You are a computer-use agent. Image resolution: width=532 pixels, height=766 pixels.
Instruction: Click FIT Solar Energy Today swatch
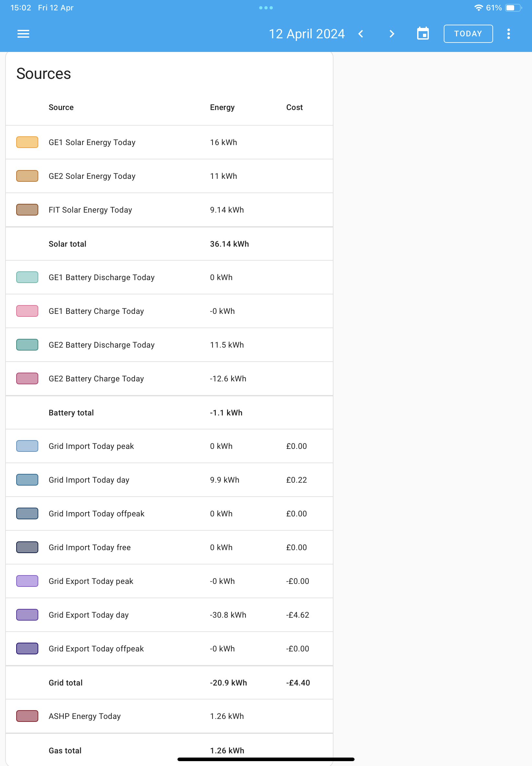pyautogui.click(x=27, y=210)
